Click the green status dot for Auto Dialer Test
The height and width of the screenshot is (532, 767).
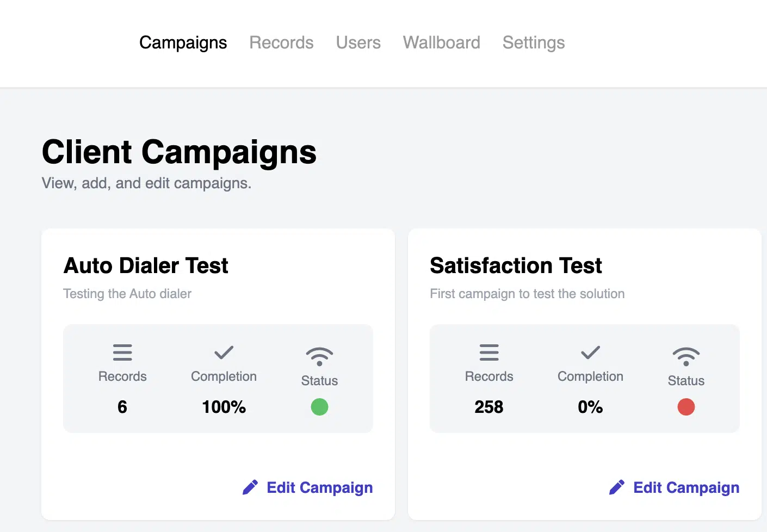(319, 407)
